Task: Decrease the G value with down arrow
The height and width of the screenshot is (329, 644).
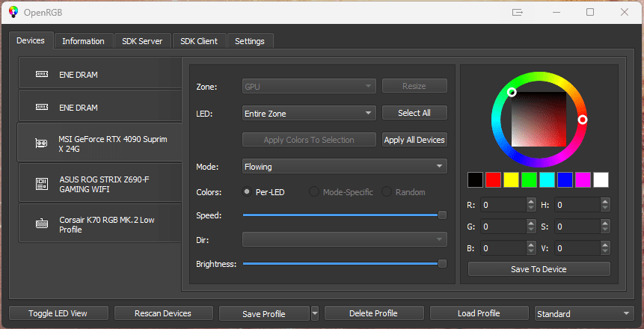Action: (x=531, y=230)
